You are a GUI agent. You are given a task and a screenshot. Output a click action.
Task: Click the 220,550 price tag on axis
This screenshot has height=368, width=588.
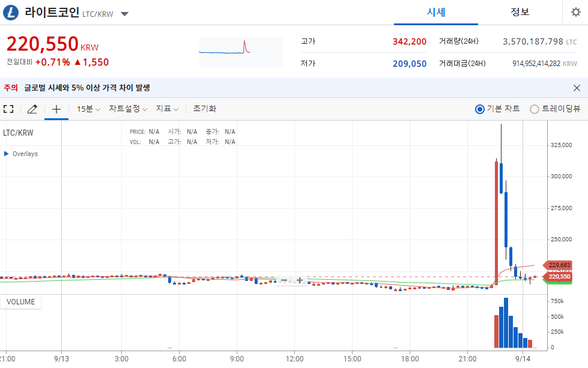pyautogui.click(x=559, y=277)
